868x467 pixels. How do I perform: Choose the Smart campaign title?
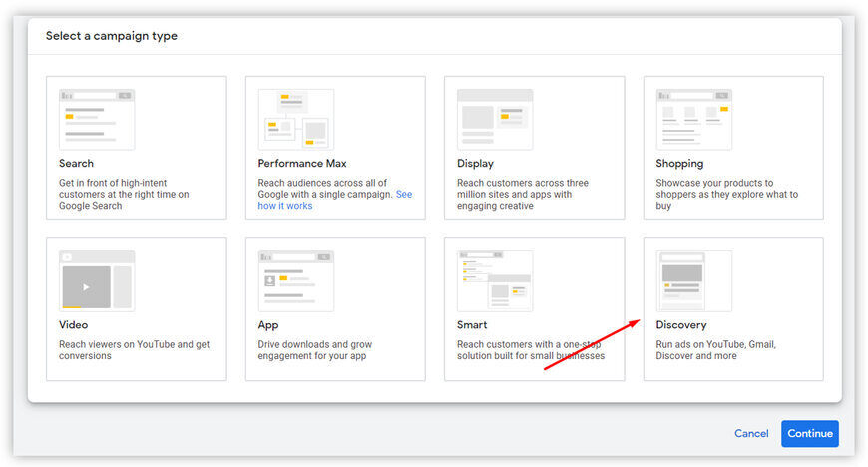coord(472,324)
